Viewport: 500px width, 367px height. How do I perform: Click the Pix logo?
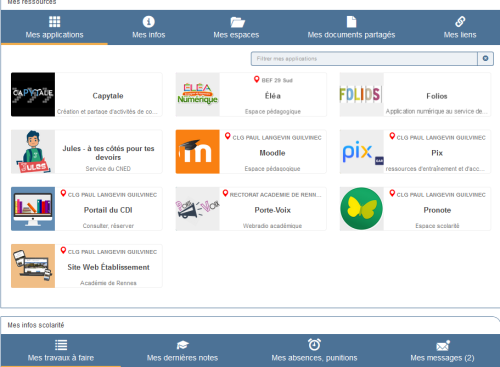click(x=361, y=152)
